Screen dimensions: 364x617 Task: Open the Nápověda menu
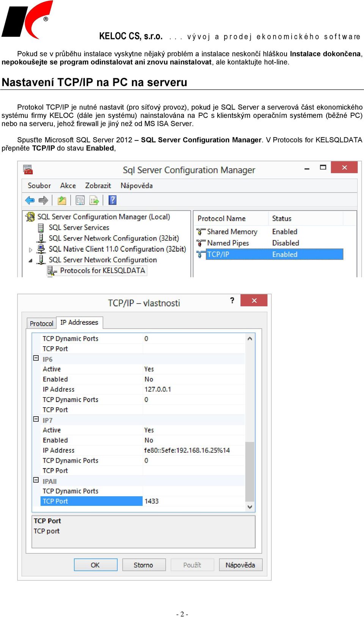click(x=136, y=186)
